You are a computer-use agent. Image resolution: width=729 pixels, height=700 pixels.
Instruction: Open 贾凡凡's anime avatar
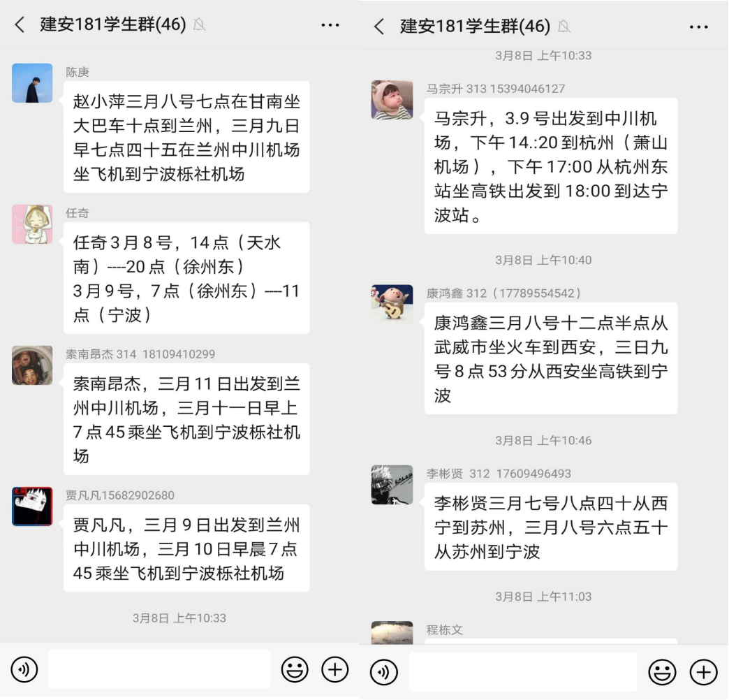click(32, 506)
